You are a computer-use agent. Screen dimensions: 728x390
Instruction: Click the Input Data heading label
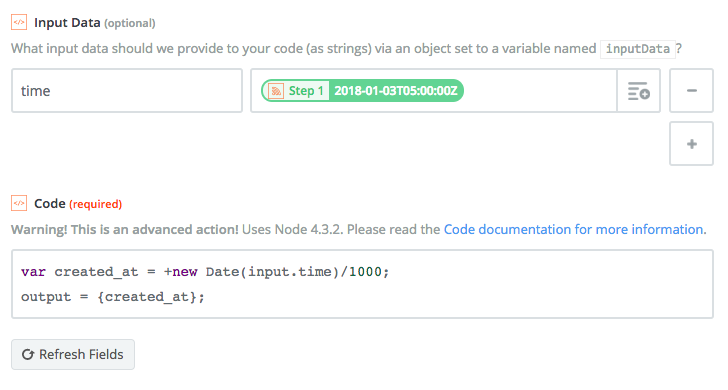pyautogui.click(x=67, y=23)
